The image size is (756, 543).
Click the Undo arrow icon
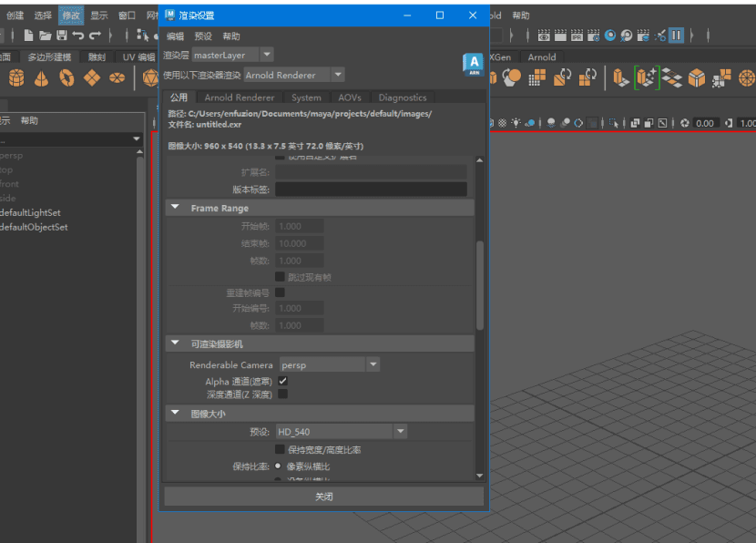tap(77, 36)
